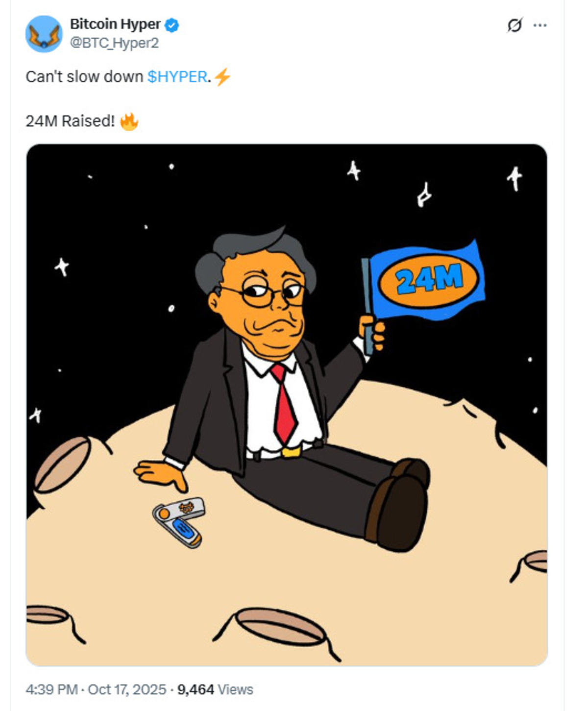
Task: Open the Grok slashed-circle icon
Action: click(x=514, y=25)
